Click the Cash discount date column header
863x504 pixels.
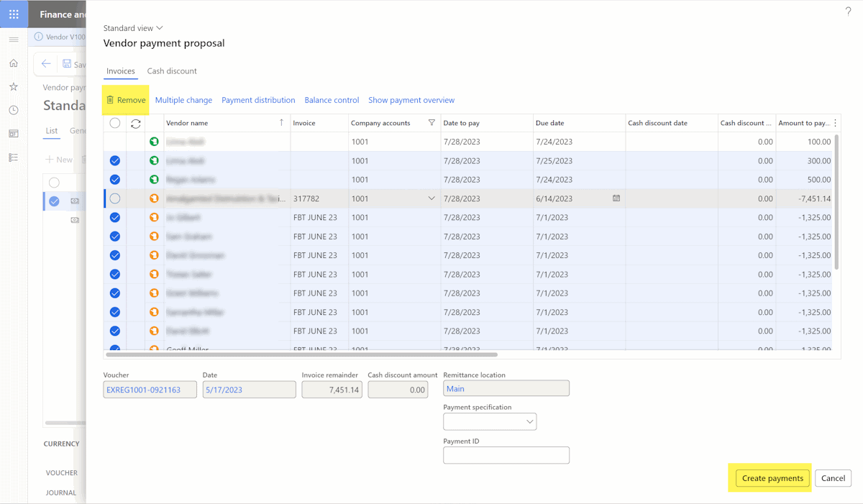pyautogui.click(x=671, y=123)
